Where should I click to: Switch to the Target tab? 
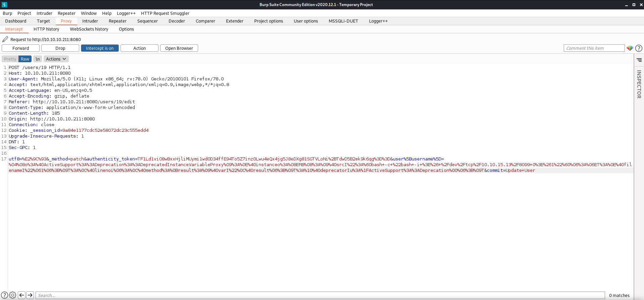43,21
